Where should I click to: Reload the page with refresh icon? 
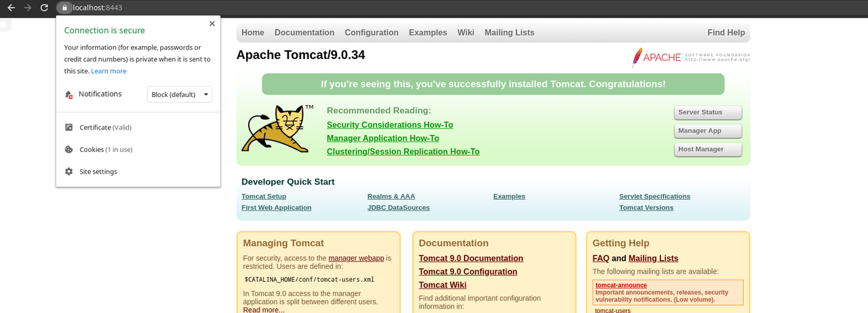coord(44,7)
